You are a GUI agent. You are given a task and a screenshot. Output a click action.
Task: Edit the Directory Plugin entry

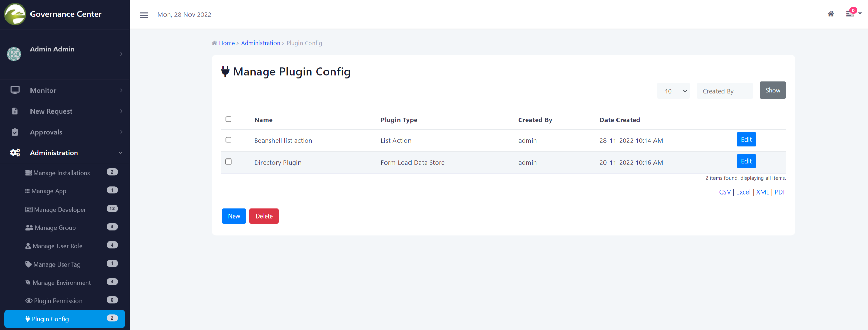point(746,161)
